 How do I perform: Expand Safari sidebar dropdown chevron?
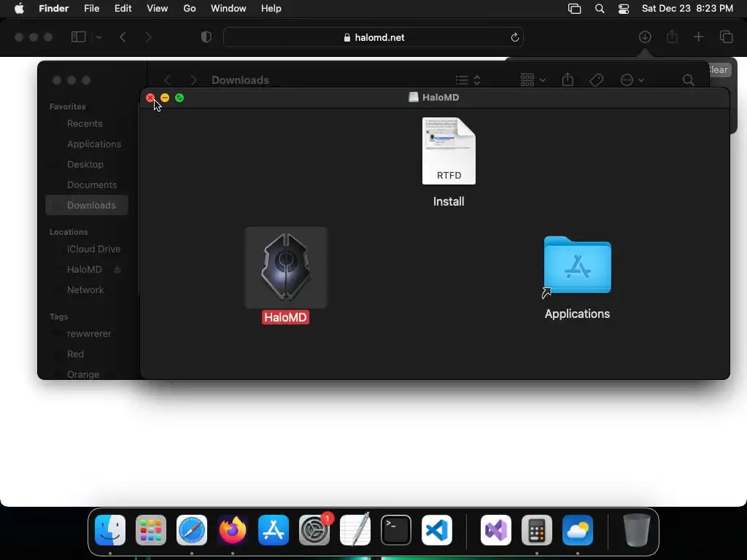click(99, 37)
